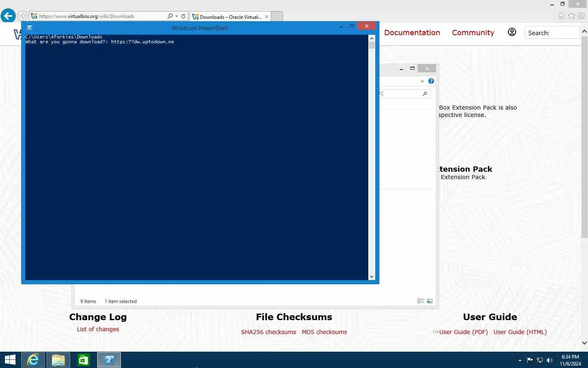This screenshot has height=368, width=588.
Task: Switch File Explorer to details view icon
Action: [x=421, y=301]
